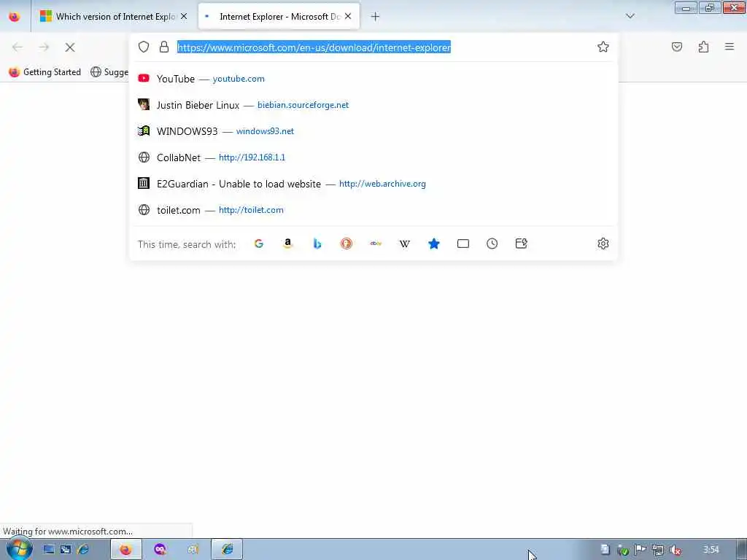Open Getting Started bookmark
The image size is (747, 560).
45,72
